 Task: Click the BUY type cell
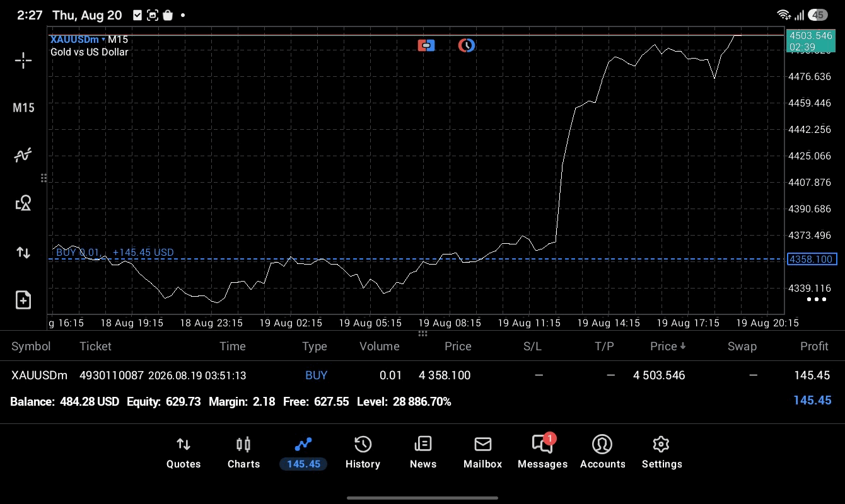(x=316, y=375)
